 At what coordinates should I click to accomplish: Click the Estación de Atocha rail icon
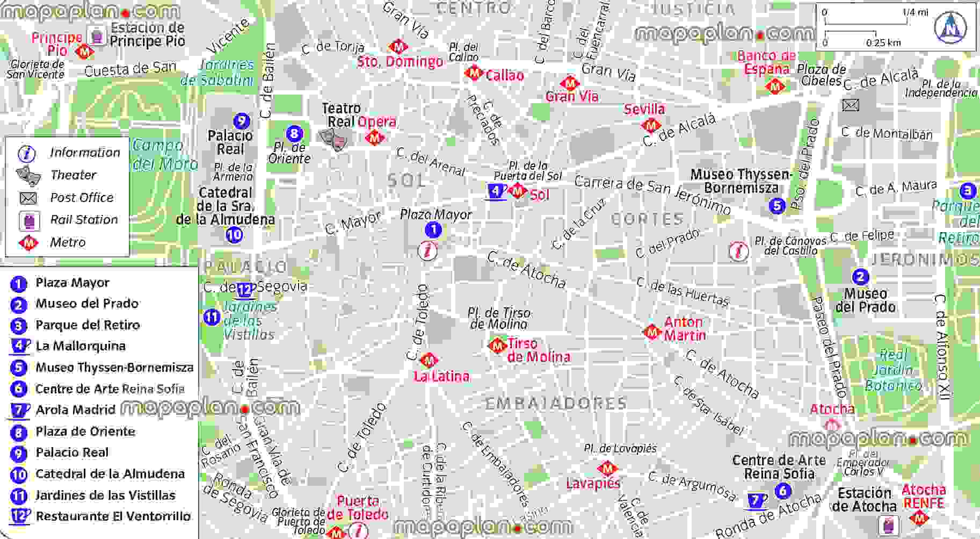889,525
